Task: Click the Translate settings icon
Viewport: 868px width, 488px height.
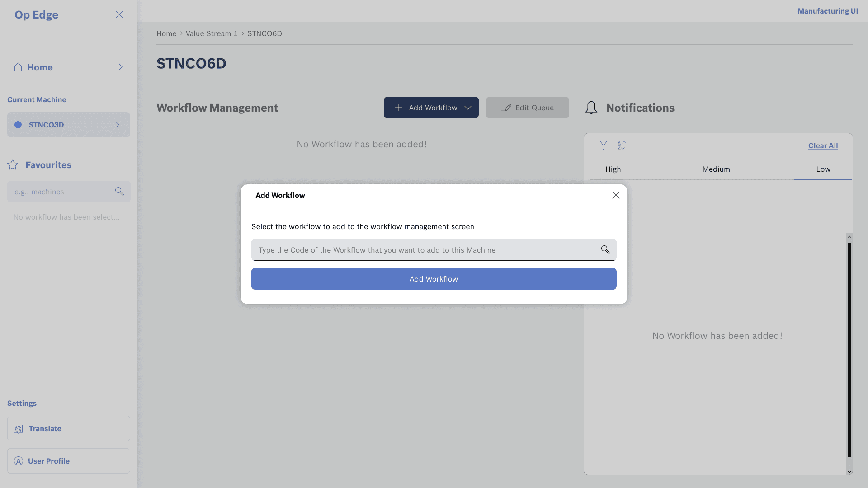Action: [x=18, y=429]
